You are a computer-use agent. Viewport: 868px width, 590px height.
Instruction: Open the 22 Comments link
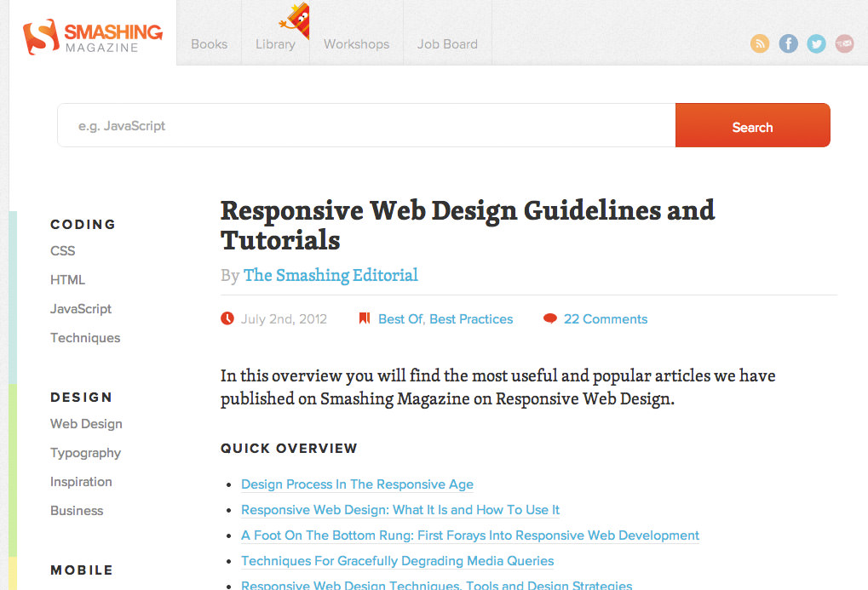click(605, 319)
